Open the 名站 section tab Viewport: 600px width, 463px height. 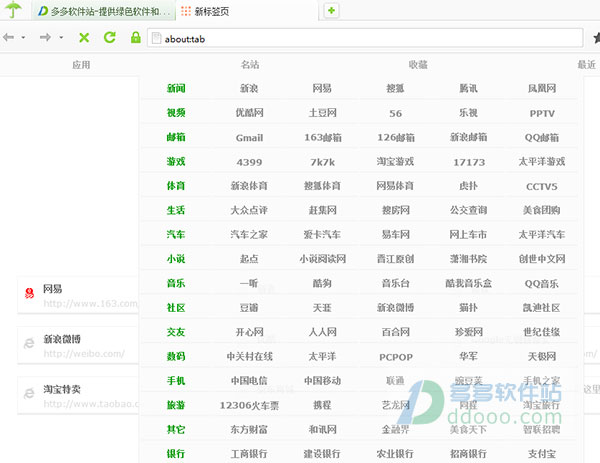[x=250, y=65]
